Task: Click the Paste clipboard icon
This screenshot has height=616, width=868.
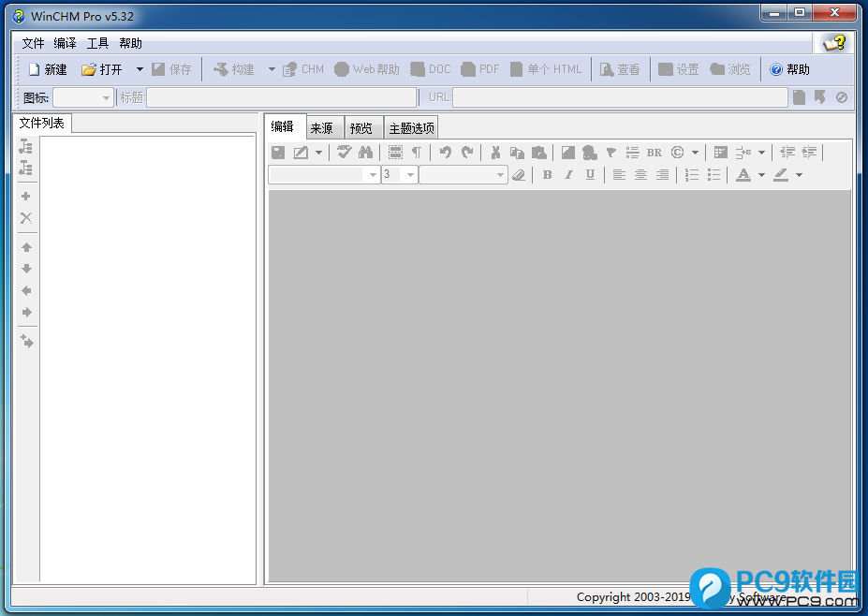Action: [538, 153]
